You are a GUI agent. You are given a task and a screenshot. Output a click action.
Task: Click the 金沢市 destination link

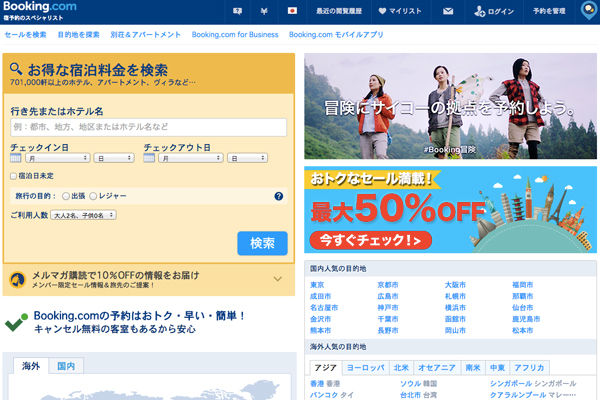321,319
